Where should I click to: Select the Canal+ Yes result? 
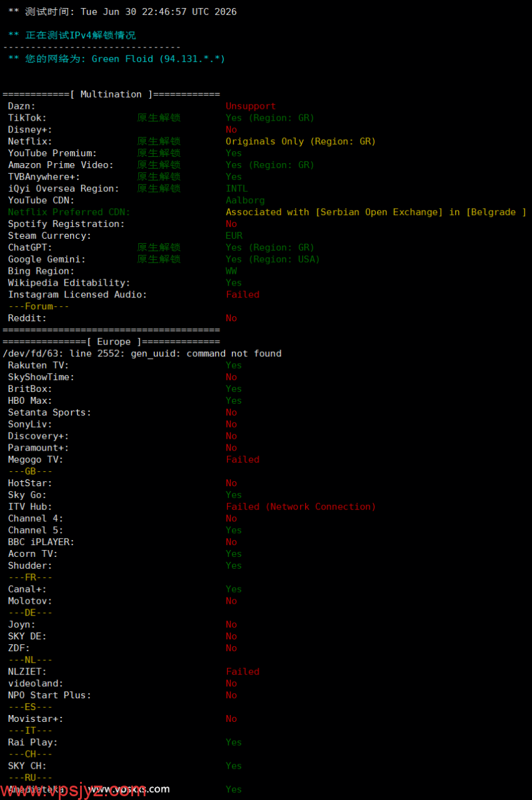pyautogui.click(x=234, y=589)
